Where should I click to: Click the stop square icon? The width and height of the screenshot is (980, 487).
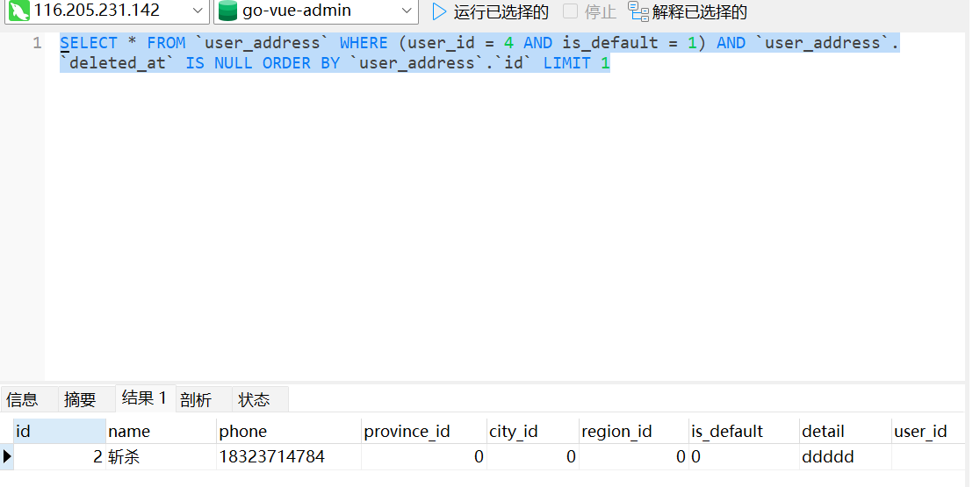pos(570,11)
